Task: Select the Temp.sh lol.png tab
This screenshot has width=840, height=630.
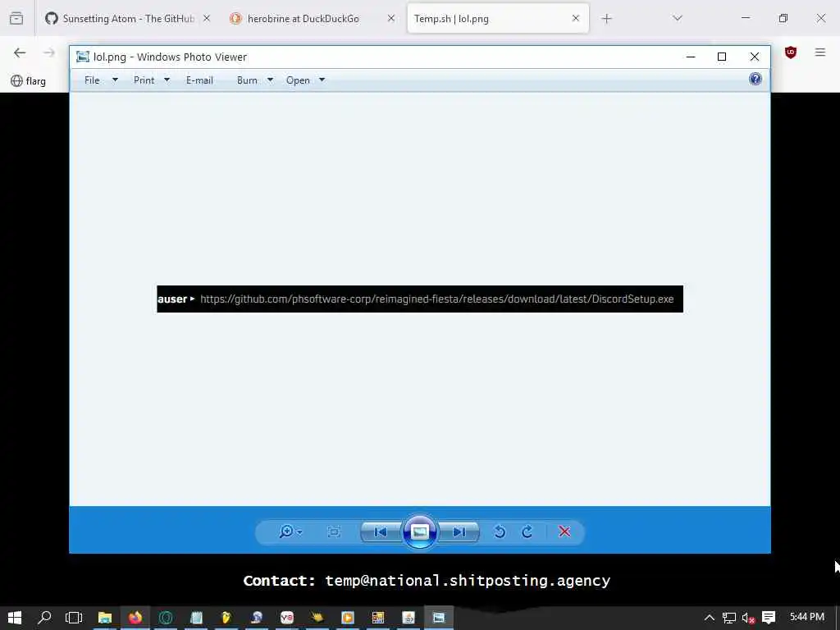Action: [498, 19]
